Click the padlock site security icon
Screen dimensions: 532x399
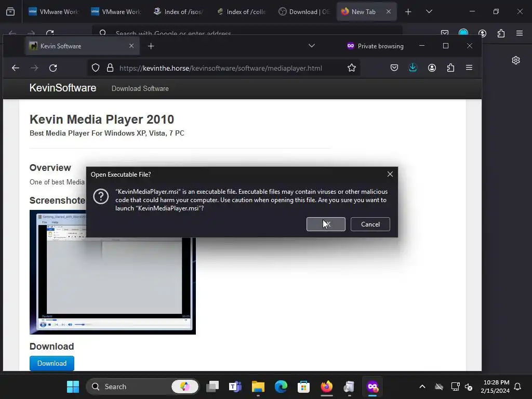110,68
